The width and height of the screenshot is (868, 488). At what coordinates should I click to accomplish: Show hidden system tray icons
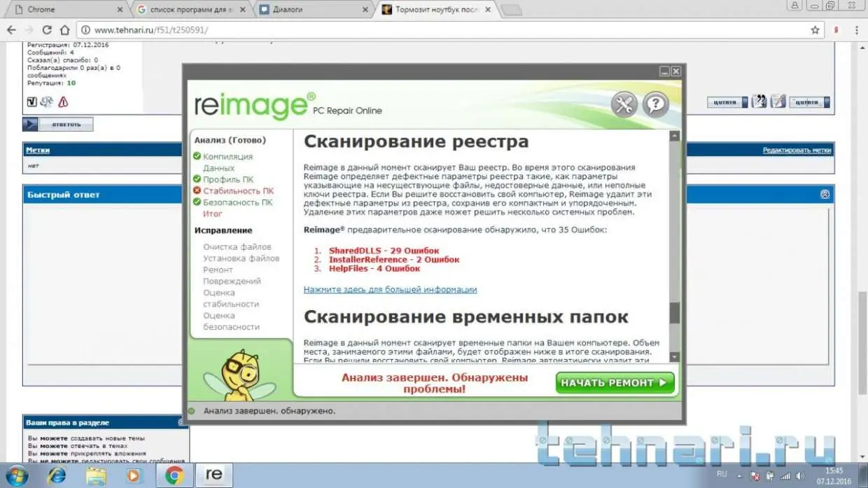click(x=738, y=475)
